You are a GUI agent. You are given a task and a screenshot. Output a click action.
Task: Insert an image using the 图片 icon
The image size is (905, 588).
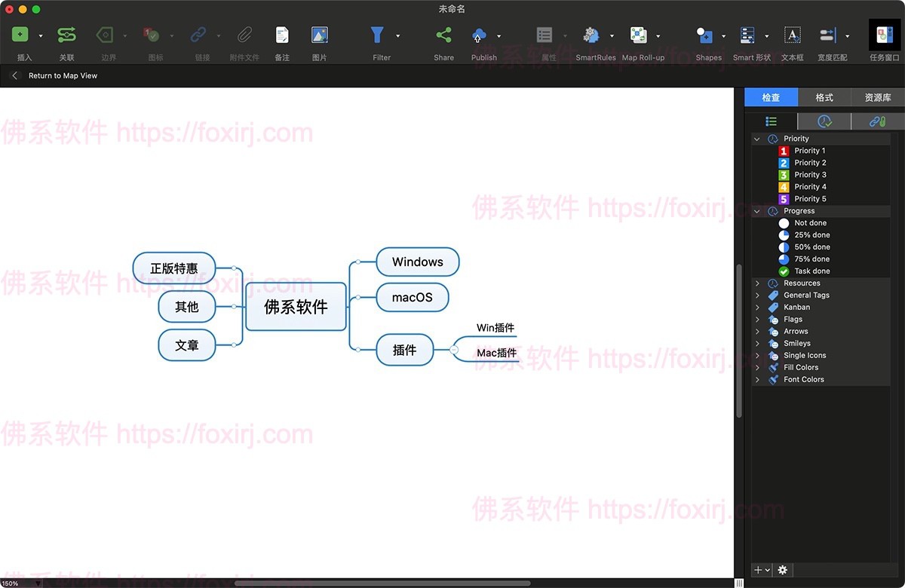tap(319, 35)
